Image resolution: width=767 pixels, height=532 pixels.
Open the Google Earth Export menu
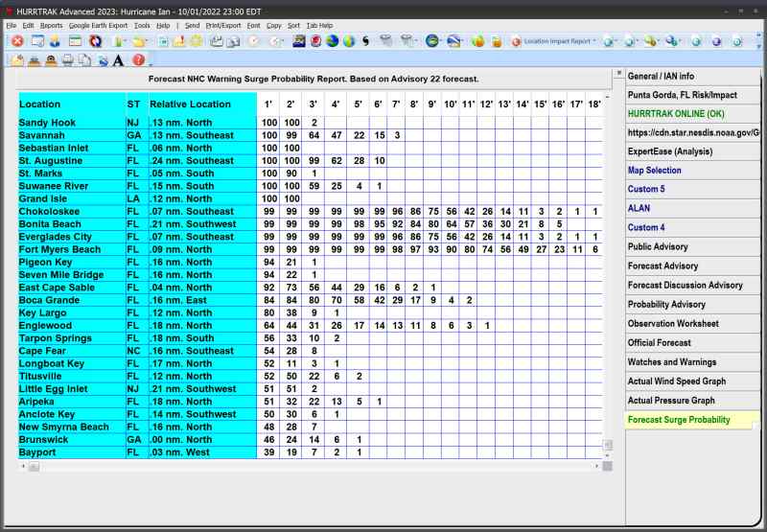click(99, 25)
